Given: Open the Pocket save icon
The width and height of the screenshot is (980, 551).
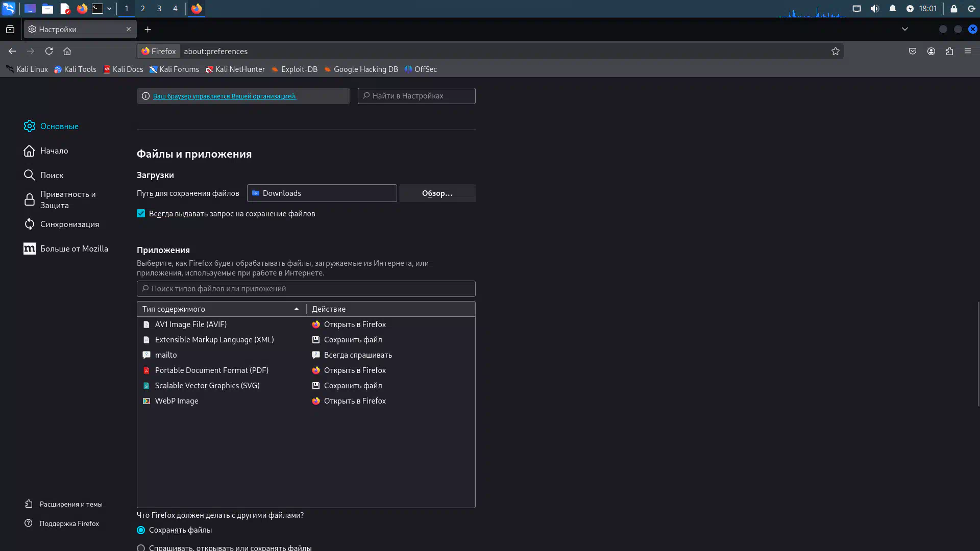Looking at the screenshot, I should coord(913,51).
